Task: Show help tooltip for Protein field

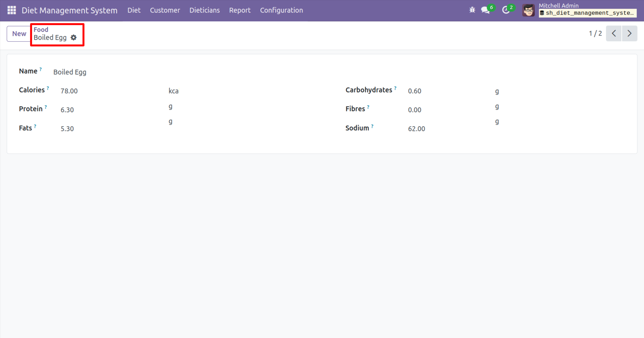Action: pos(46,107)
